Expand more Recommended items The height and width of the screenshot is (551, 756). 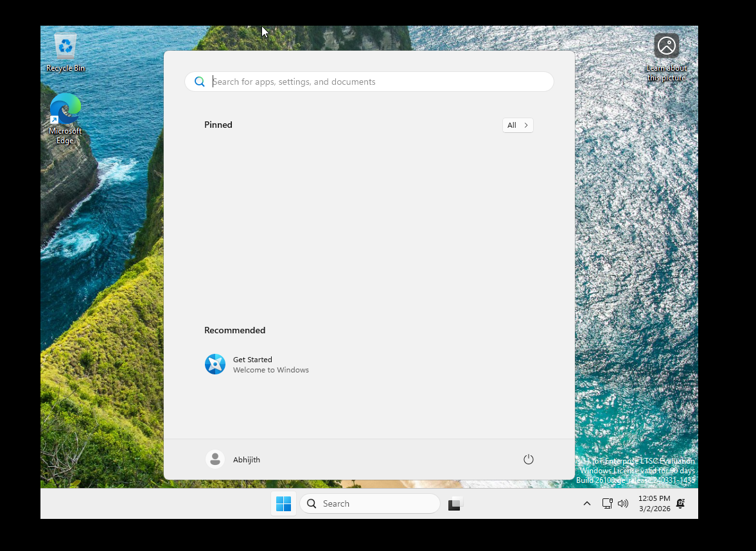pyautogui.click(x=518, y=330)
